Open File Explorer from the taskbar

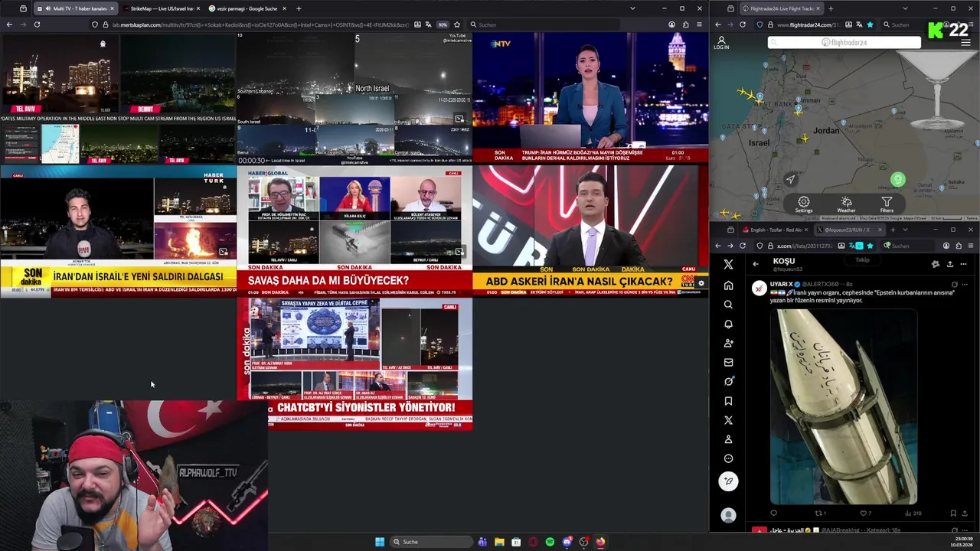499,542
